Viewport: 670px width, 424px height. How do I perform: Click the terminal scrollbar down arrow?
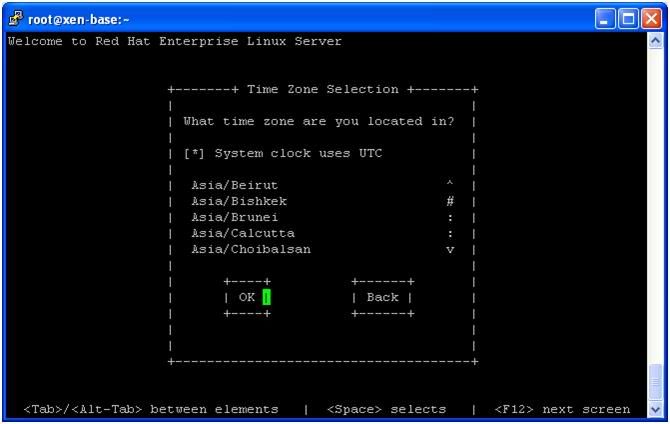pyautogui.click(x=655, y=409)
